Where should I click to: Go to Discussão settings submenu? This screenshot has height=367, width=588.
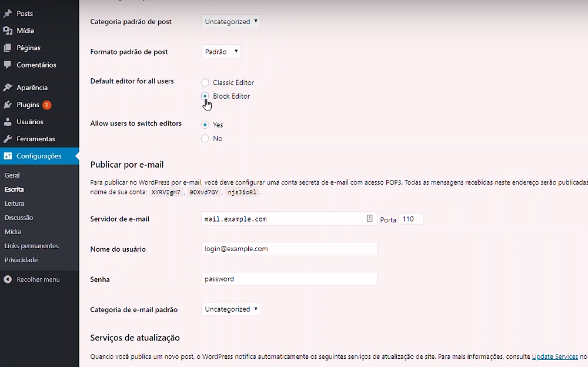click(x=19, y=218)
